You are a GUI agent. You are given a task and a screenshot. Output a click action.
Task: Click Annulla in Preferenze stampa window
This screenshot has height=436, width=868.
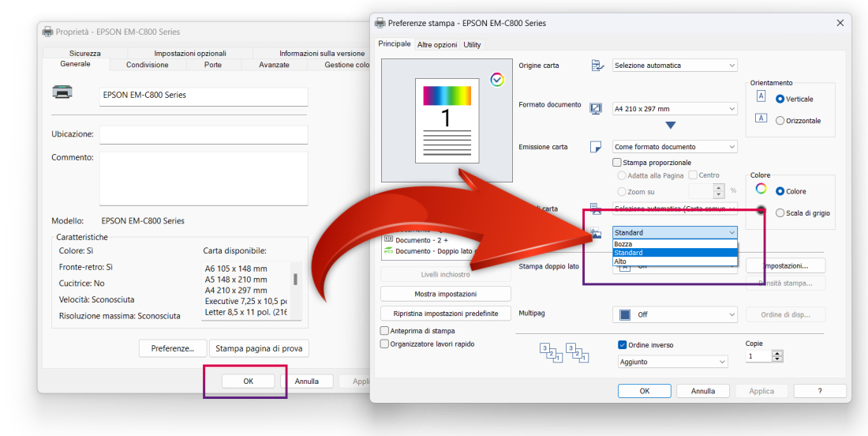[703, 390]
